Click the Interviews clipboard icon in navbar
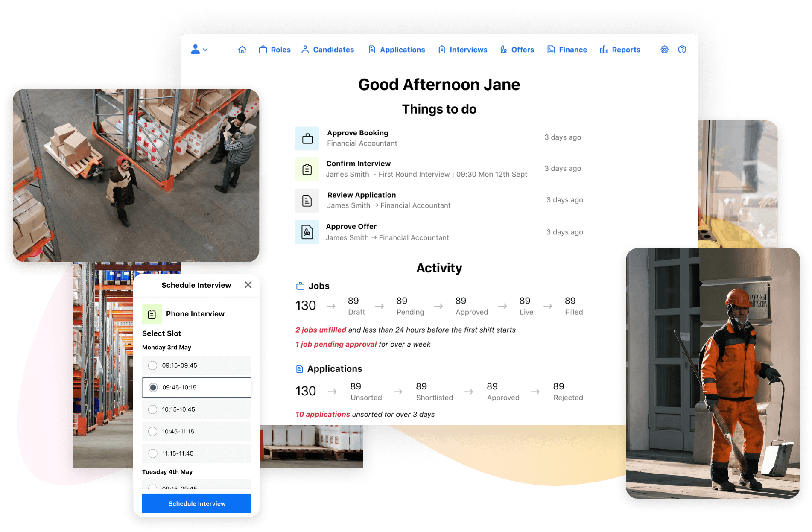The width and height of the screenshot is (812, 532). (x=442, y=50)
